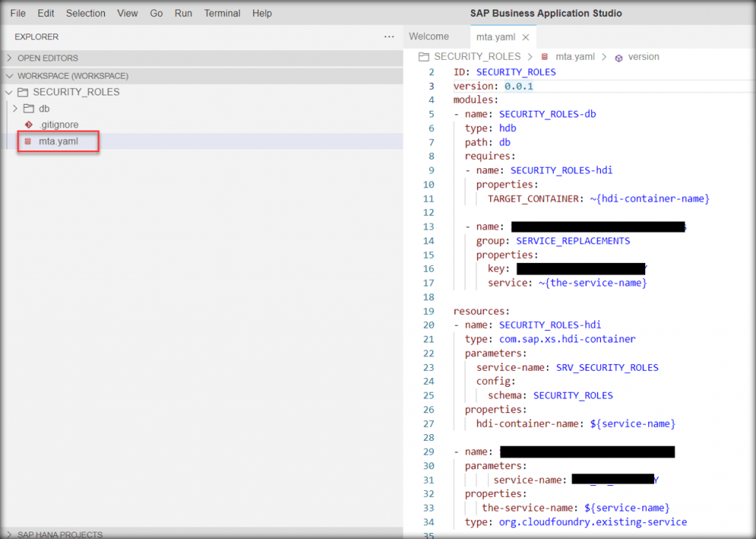
Task: Click the version symbol icon in breadcrumb
Action: coord(619,58)
